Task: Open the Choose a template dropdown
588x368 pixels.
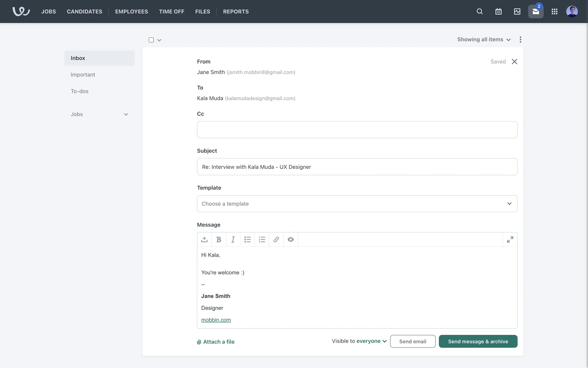Action: tap(357, 204)
